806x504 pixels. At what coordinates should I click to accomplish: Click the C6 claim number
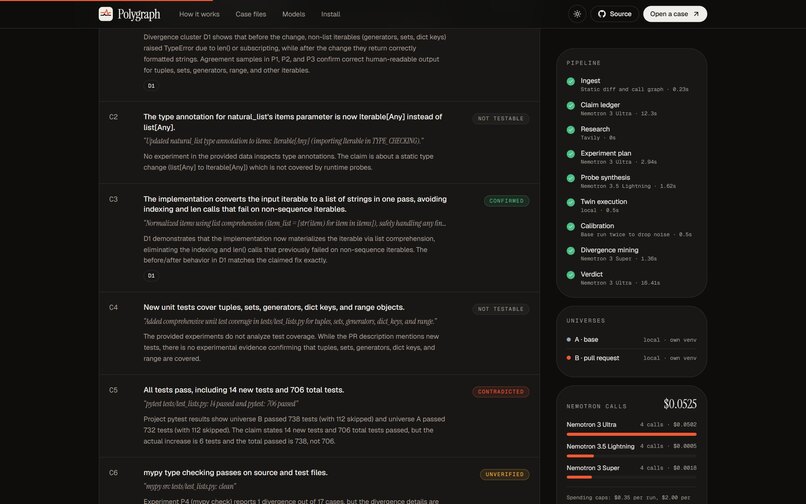(114, 473)
